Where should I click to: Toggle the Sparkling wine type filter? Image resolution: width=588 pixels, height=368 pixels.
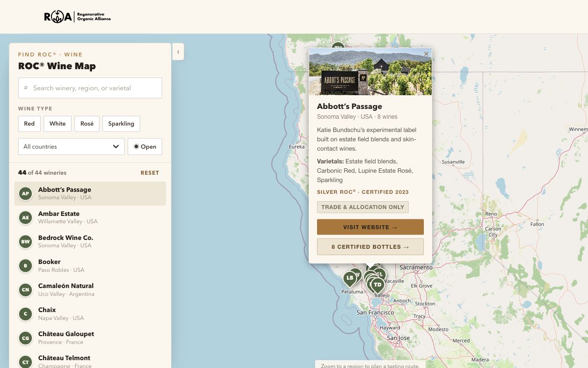pyautogui.click(x=121, y=124)
